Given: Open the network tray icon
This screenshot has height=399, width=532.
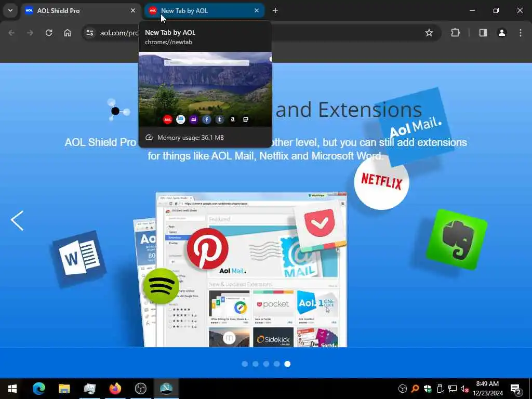Looking at the screenshot, I should click(453, 389).
